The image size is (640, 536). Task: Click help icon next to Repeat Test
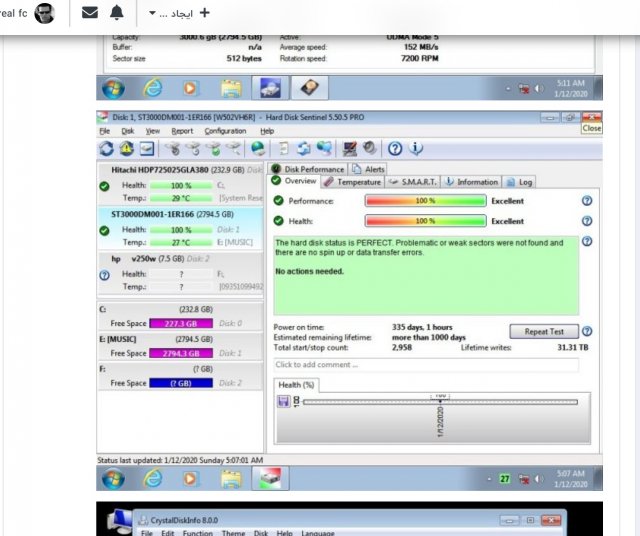click(587, 331)
